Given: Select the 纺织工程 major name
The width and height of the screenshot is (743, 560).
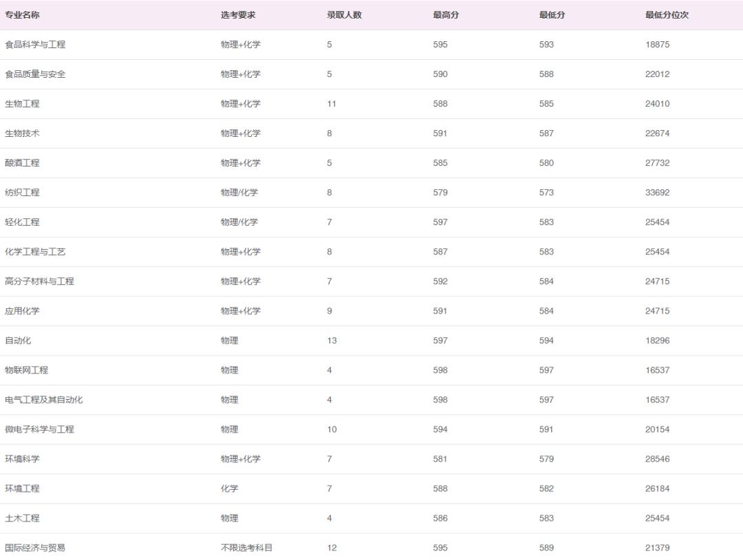Looking at the screenshot, I should click(22, 193).
